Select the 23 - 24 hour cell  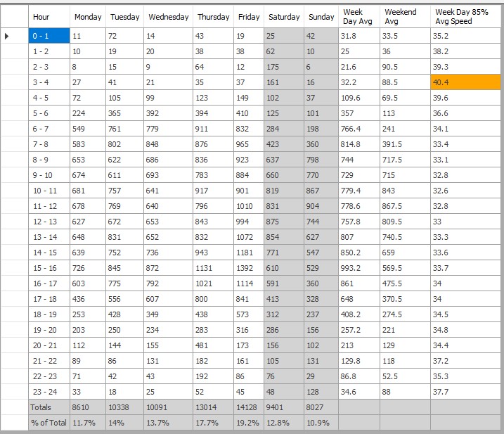click(49, 392)
